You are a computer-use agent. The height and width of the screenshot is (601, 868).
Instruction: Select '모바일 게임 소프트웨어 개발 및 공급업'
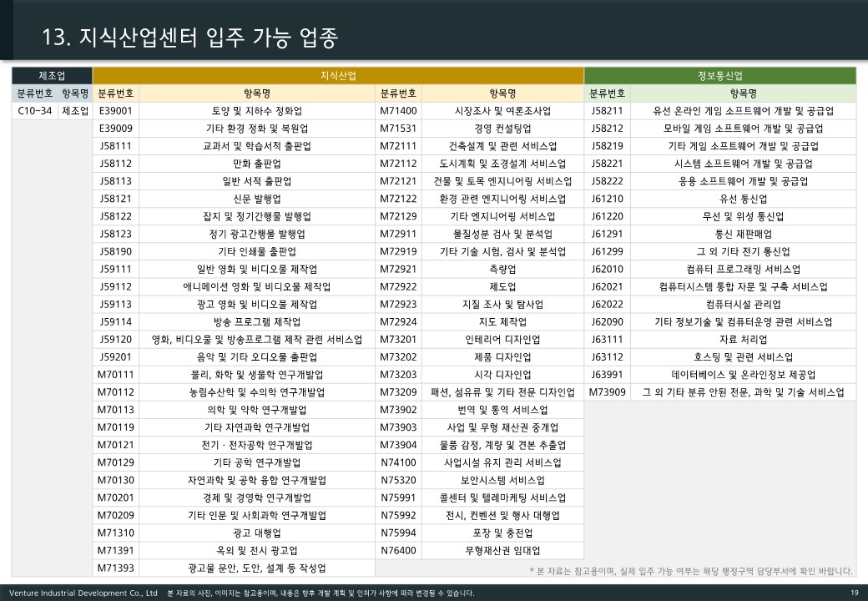point(743,129)
